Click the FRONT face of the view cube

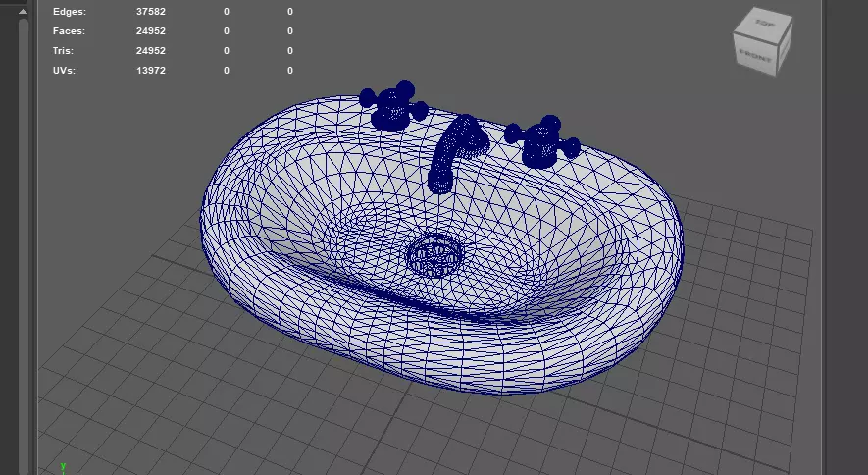click(754, 54)
